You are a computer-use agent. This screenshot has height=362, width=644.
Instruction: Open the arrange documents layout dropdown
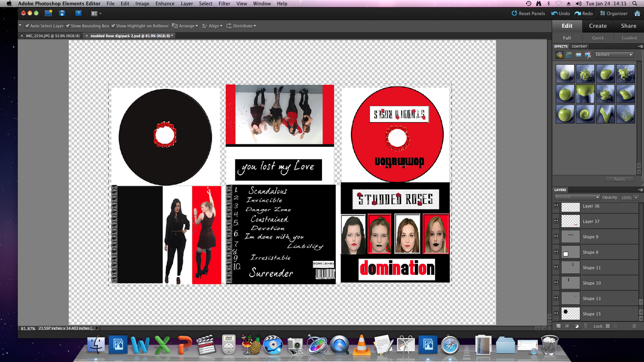pyautogui.click(x=96, y=14)
